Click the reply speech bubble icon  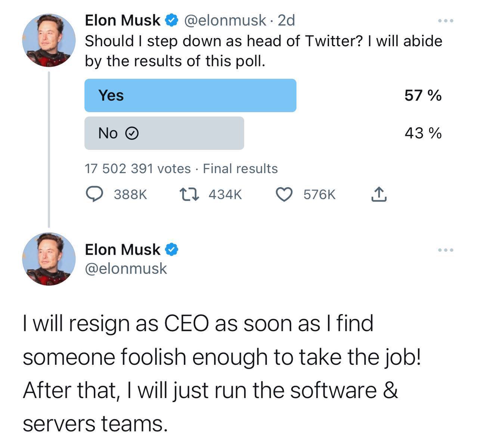(95, 194)
